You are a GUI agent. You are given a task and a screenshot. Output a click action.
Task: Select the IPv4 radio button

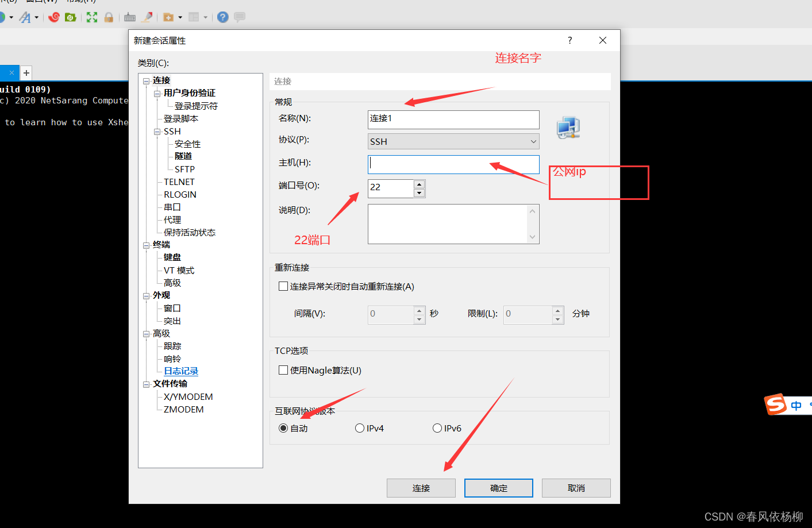360,428
